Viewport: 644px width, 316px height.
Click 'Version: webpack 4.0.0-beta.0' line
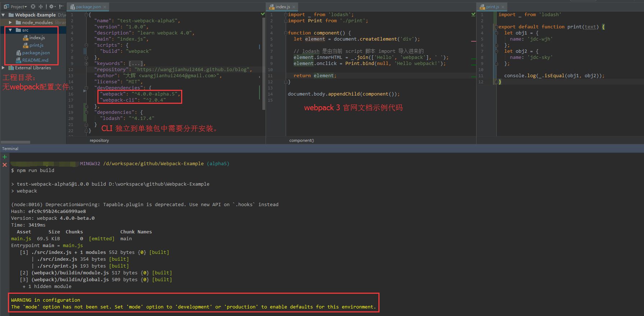pyautogui.click(x=53, y=218)
